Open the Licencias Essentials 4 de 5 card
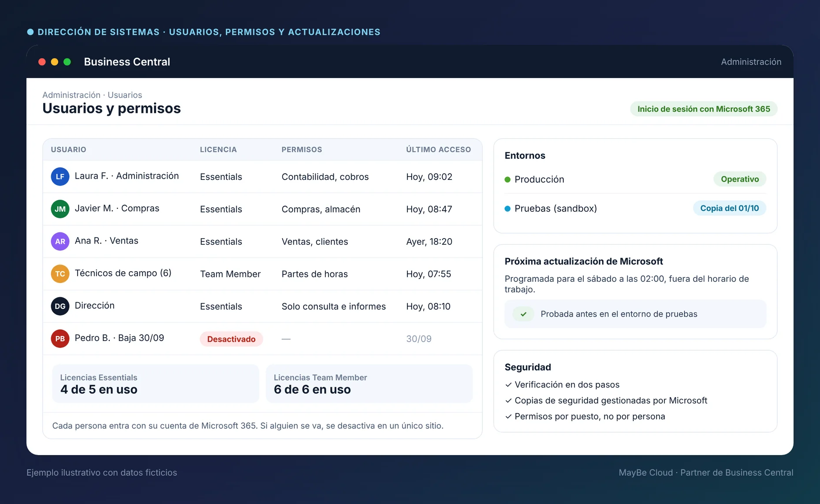Screen dimensions: 820x504 156,384
